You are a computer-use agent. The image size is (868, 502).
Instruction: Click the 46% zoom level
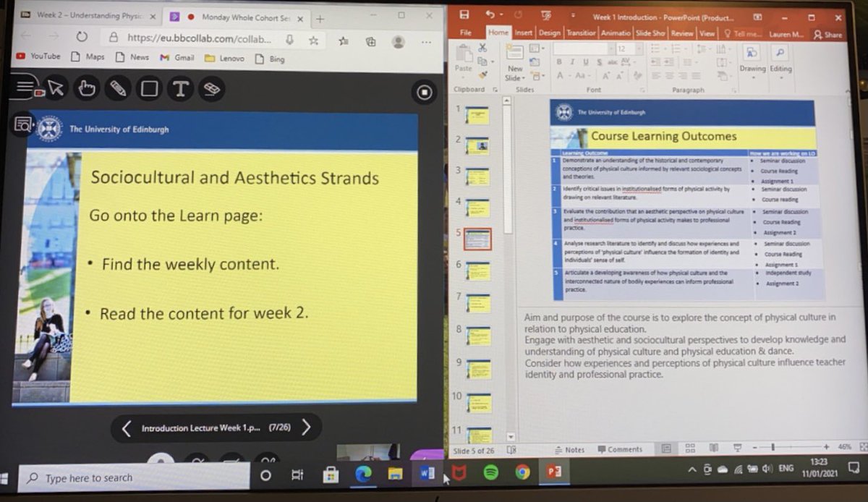pyautogui.click(x=843, y=447)
